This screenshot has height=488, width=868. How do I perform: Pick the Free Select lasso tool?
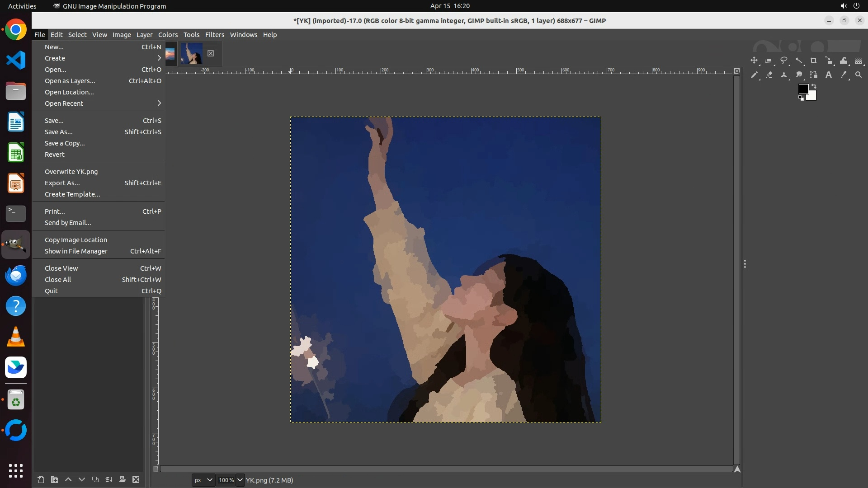coord(784,61)
